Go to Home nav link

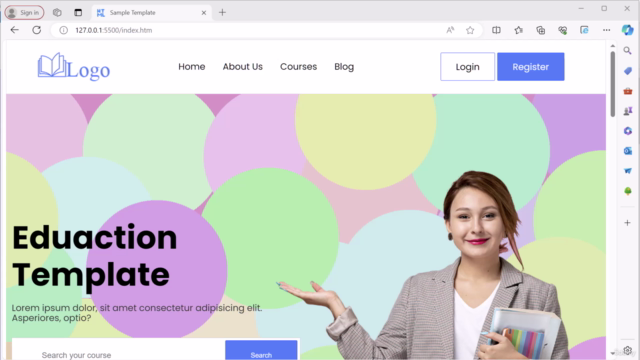click(191, 67)
